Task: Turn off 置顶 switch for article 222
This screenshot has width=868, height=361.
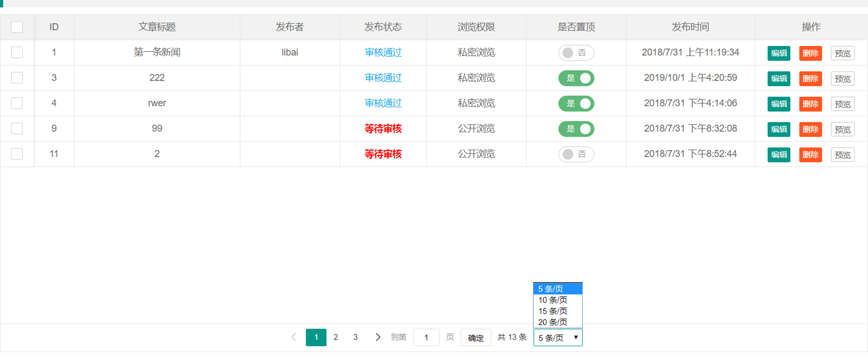Action: tap(576, 78)
